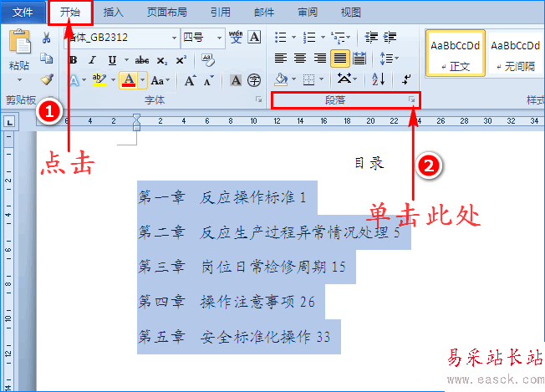Click line 第五章 安全标准化操作 33
Image resolution: width=545 pixels, height=392 pixels.
(x=234, y=337)
